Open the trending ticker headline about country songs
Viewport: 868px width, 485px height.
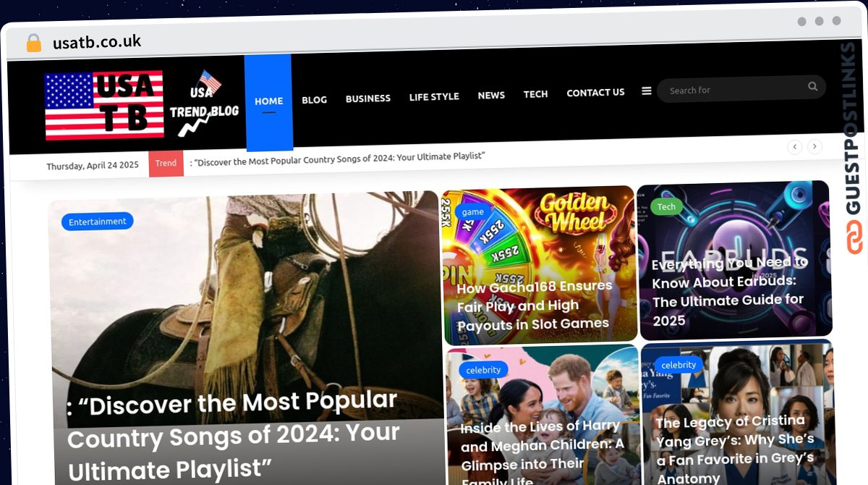(x=337, y=159)
